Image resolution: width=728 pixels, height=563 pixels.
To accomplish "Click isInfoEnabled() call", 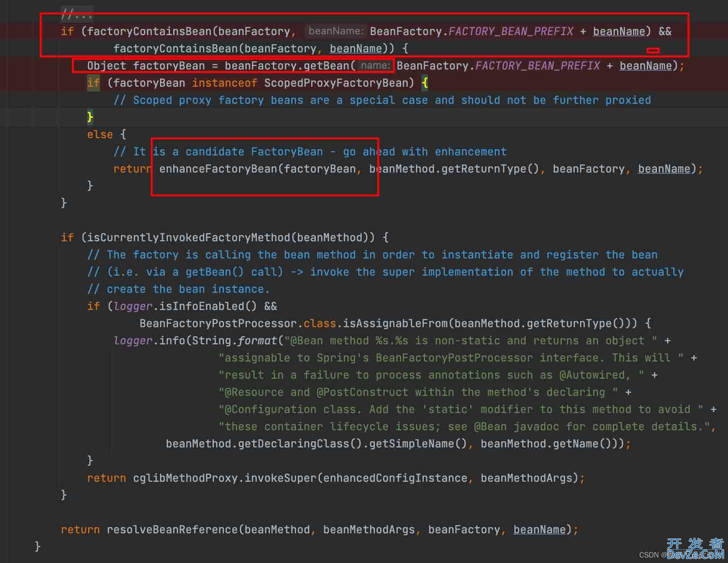I will coord(208,306).
